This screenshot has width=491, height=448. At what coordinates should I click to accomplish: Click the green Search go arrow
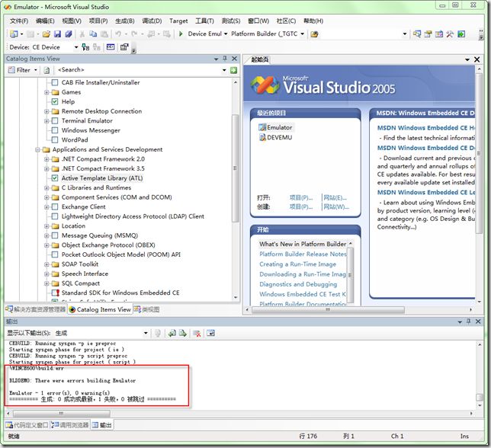pos(233,70)
